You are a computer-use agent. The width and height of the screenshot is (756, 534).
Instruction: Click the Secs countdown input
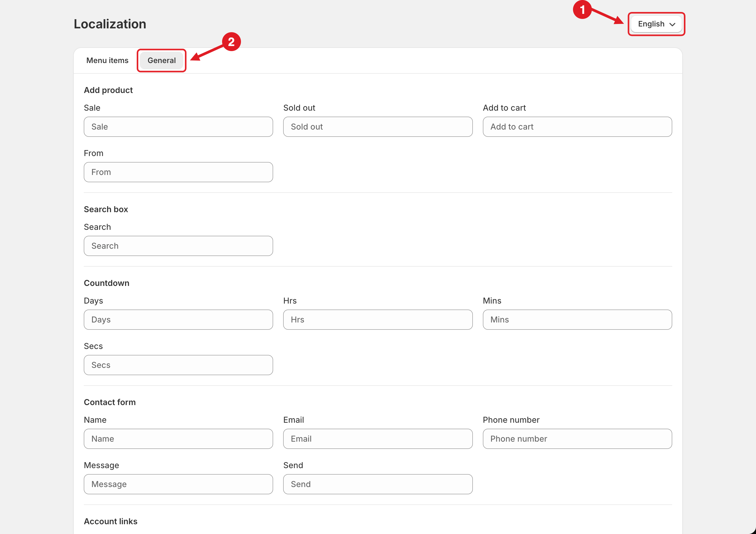(x=178, y=365)
